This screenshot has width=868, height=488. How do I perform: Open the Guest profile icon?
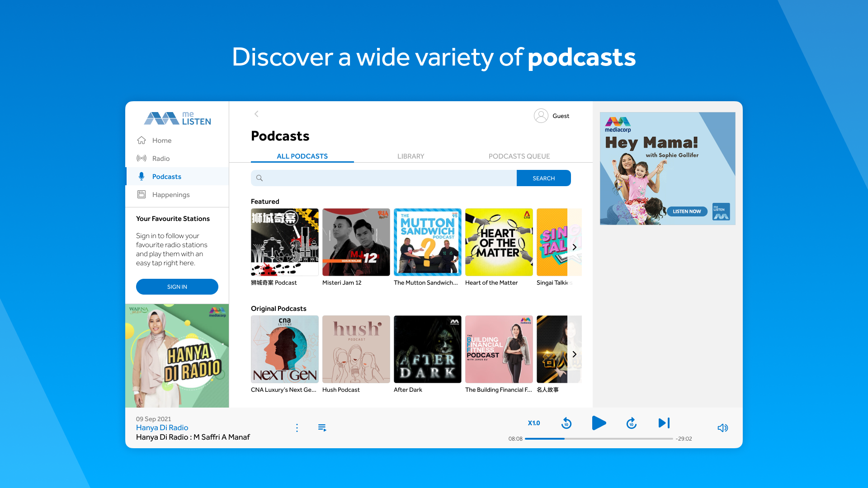[541, 116]
